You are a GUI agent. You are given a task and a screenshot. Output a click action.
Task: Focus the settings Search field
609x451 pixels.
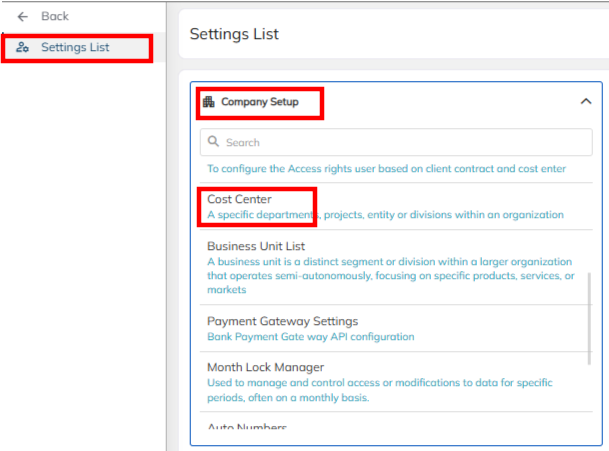tap(400, 143)
